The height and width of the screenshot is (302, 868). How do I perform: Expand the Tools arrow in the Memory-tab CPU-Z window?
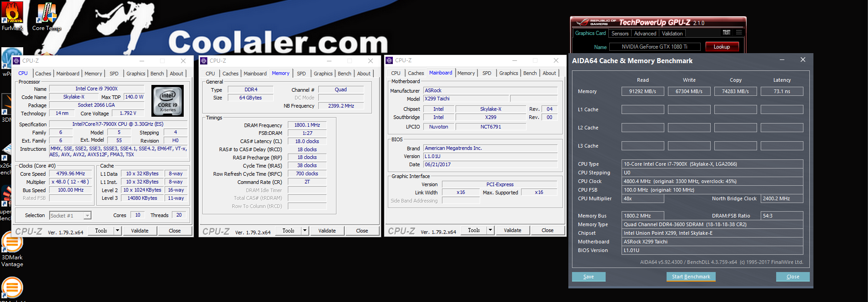coord(305,231)
